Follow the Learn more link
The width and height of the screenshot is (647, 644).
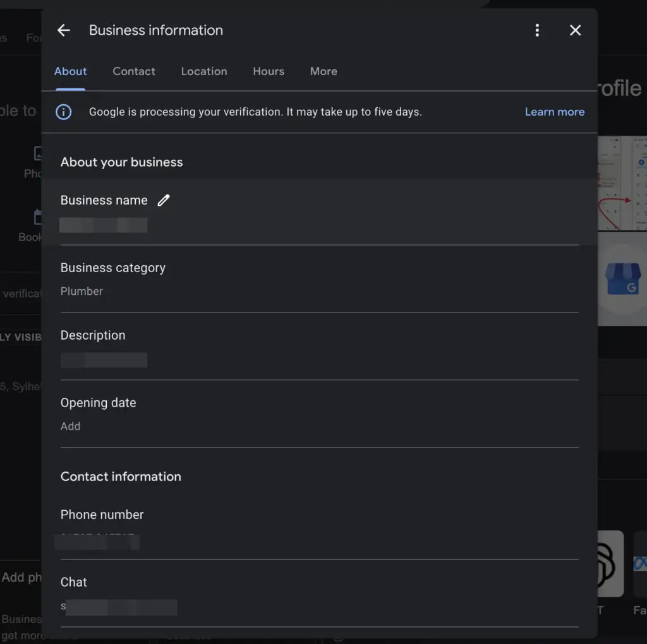pos(555,112)
